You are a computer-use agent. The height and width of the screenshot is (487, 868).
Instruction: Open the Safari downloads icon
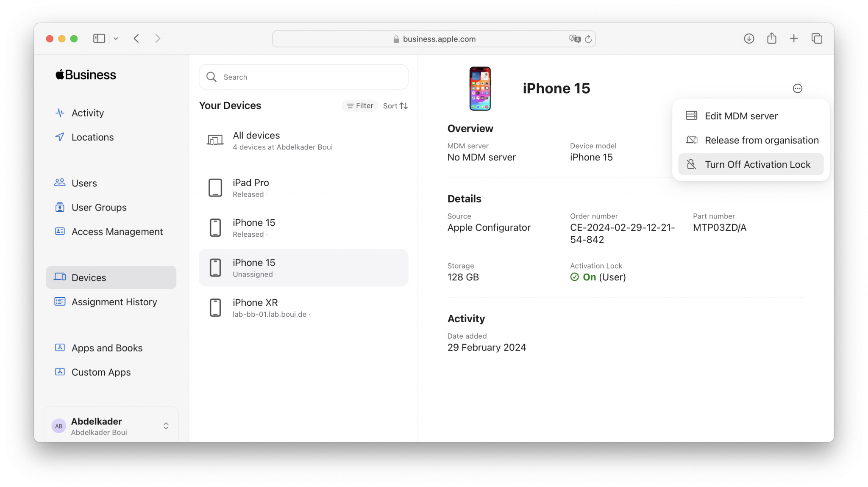click(x=749, y=39)
